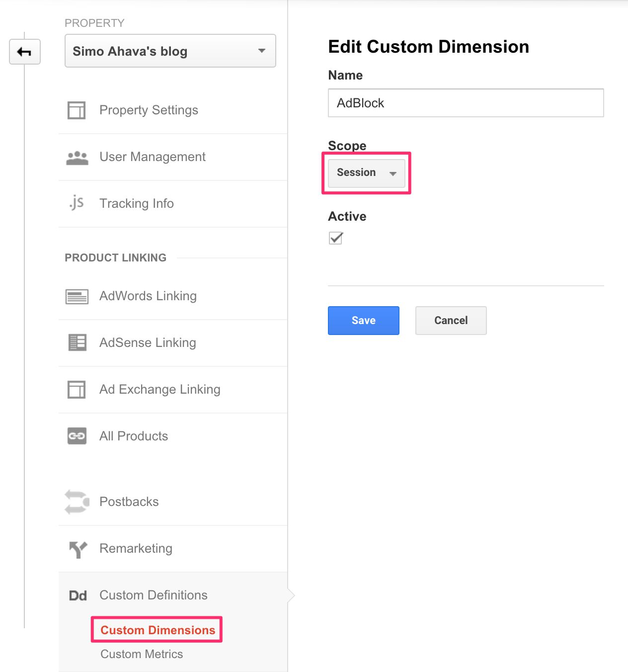Open Custom Metrics submenu item

pyautogui.click(x=142, y=654)
